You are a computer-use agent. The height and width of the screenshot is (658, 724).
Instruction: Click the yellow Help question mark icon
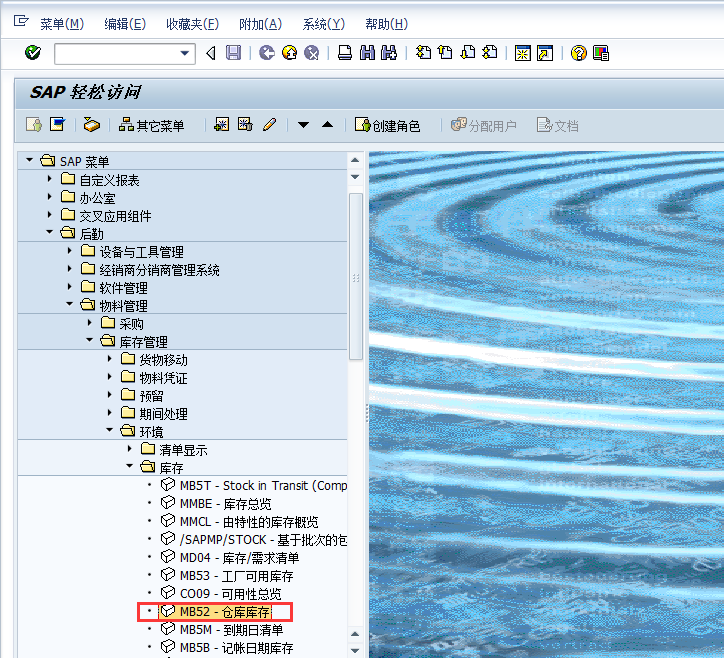(579, 53)
